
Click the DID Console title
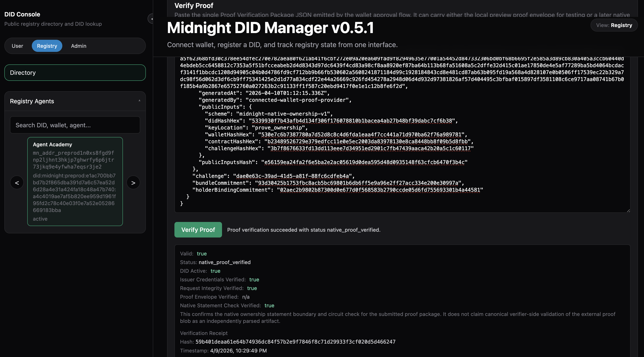22,14
